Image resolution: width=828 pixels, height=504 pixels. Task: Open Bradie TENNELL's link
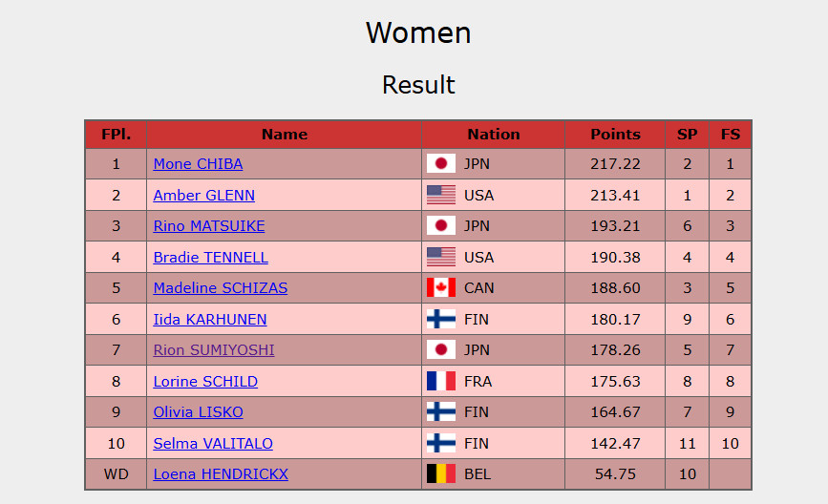click(x=210, y=258)
